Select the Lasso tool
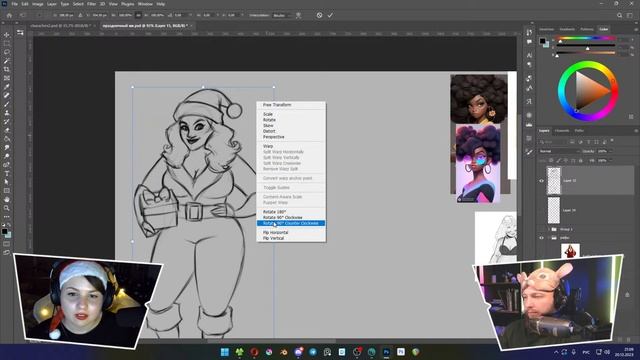This screenshot has height=360, width=640. [x=7, y=52]
